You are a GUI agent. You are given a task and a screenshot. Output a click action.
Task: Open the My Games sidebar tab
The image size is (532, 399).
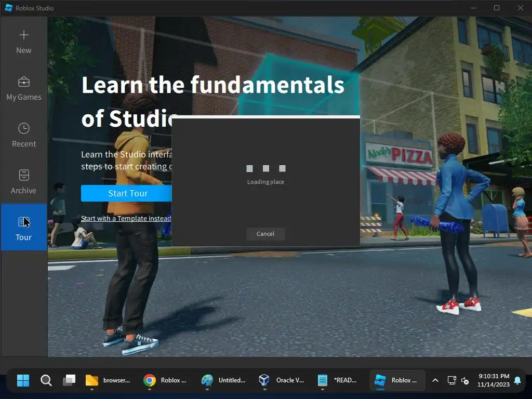click(x=24, y=89)
